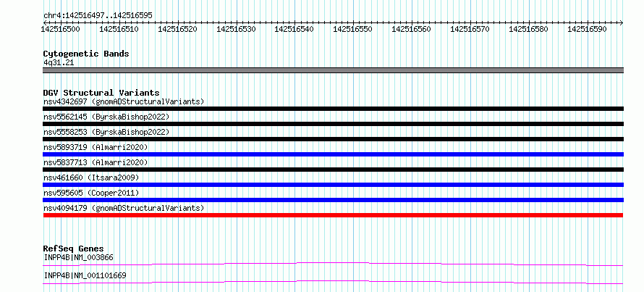Select the blue bar for nsv461660
Image resolution: width=644 pixels, height=292 pixels.
click(x=334, y=185)
